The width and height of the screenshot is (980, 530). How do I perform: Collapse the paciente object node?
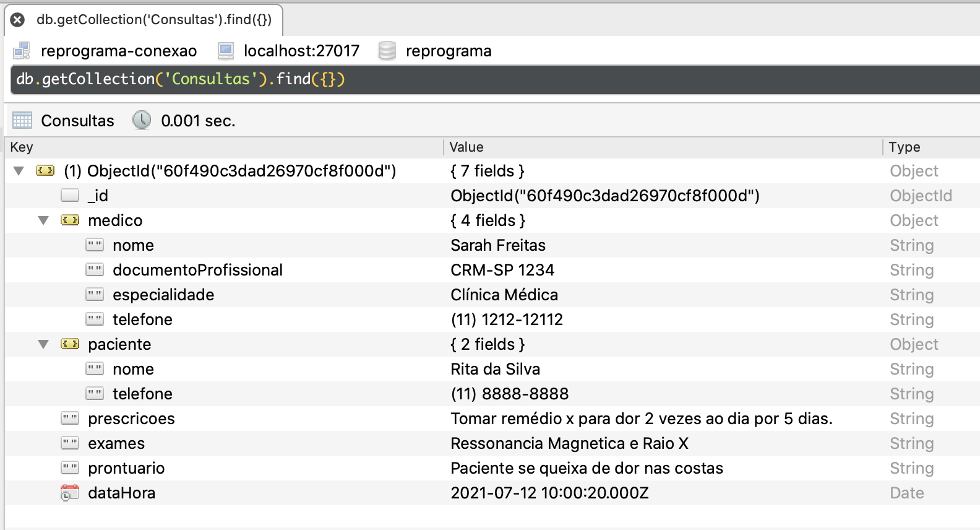click(43, 344)
